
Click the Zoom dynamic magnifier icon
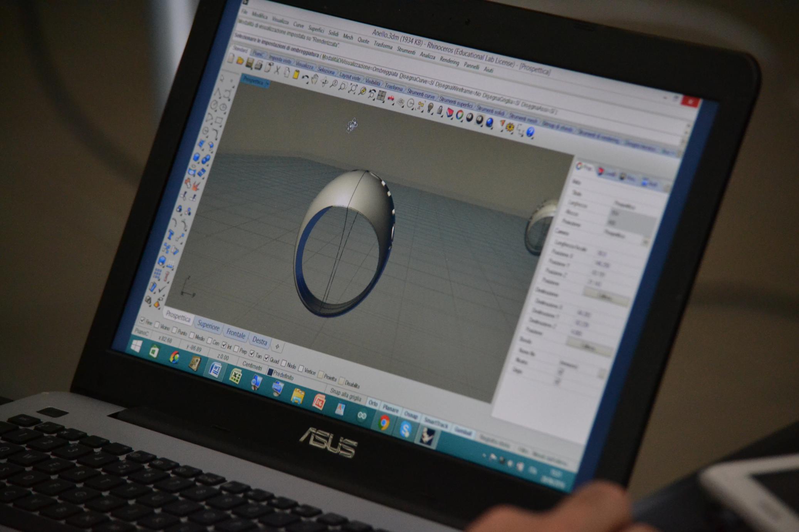[334, 84]
